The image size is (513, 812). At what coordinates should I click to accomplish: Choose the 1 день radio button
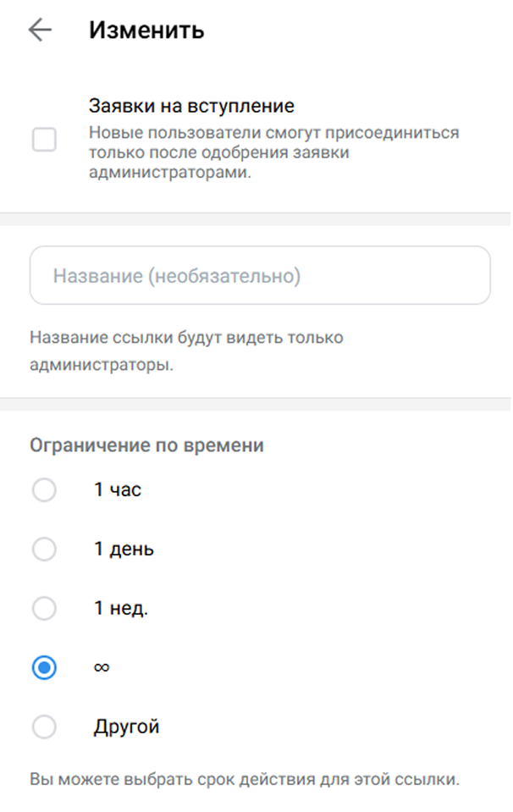[x=44, y=550]
